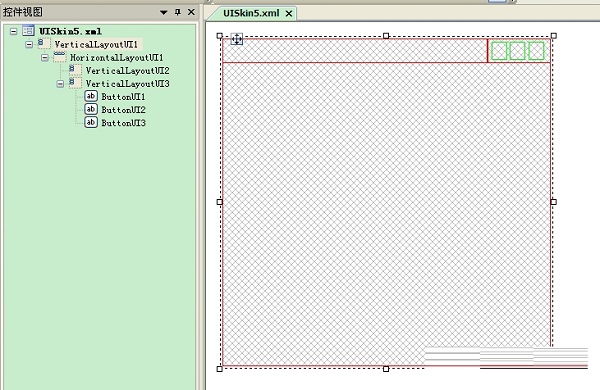
Task: Select ButtonUI2 in control tree
Action: coord(123,110)
